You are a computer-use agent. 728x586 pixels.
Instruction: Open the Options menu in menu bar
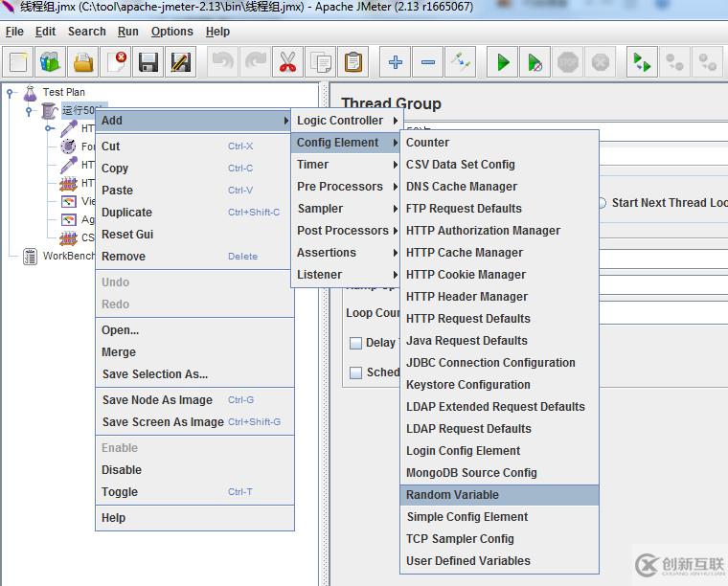click(171, 32)
